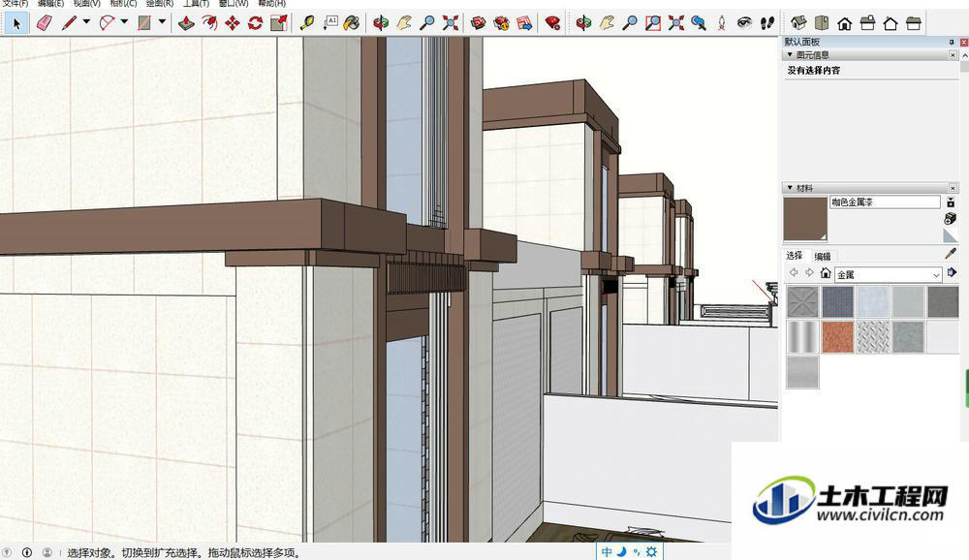Select the Tape Measure tool
This screenshot has width=969, height=560.
pos(306,23)
